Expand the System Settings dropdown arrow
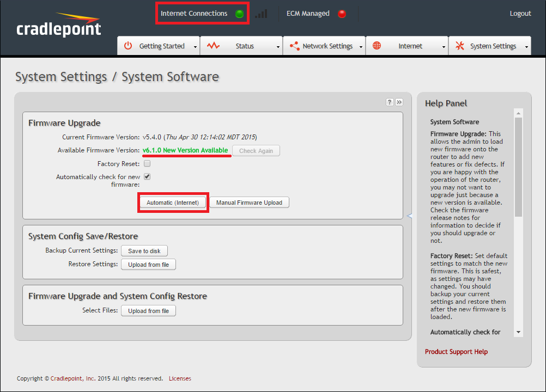 [526, 47]
